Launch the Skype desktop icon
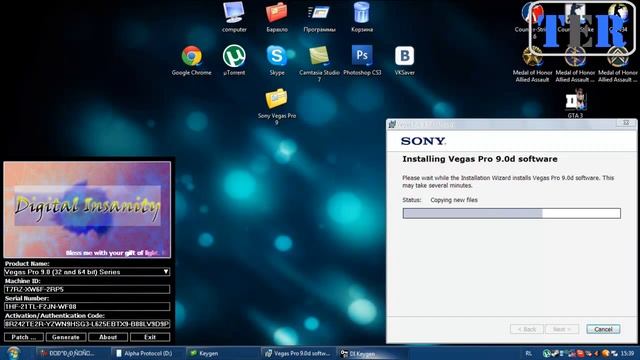Viewport: 640px width, 360px height. pyautogui.click(x=277, y=60)
